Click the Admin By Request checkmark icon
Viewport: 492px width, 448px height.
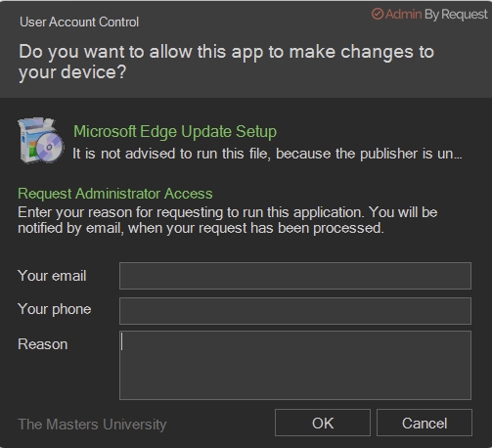pyautogui.click(x=378, y=14)
